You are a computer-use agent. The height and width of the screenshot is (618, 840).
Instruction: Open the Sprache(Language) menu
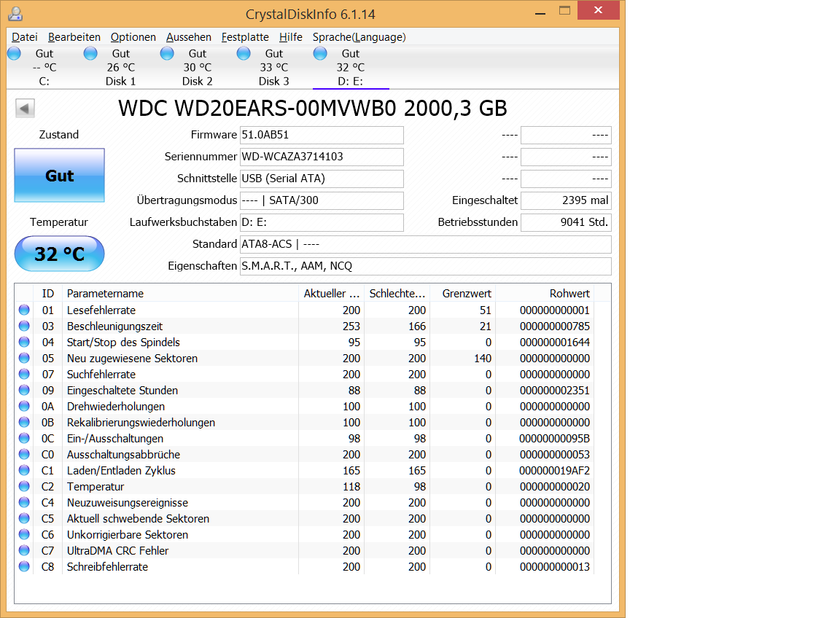[x=359, y=37]
